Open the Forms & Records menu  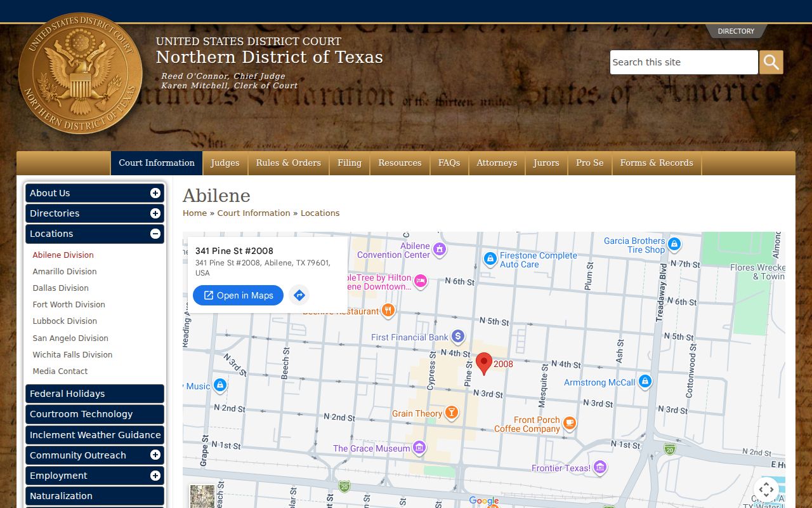[657, 163]
